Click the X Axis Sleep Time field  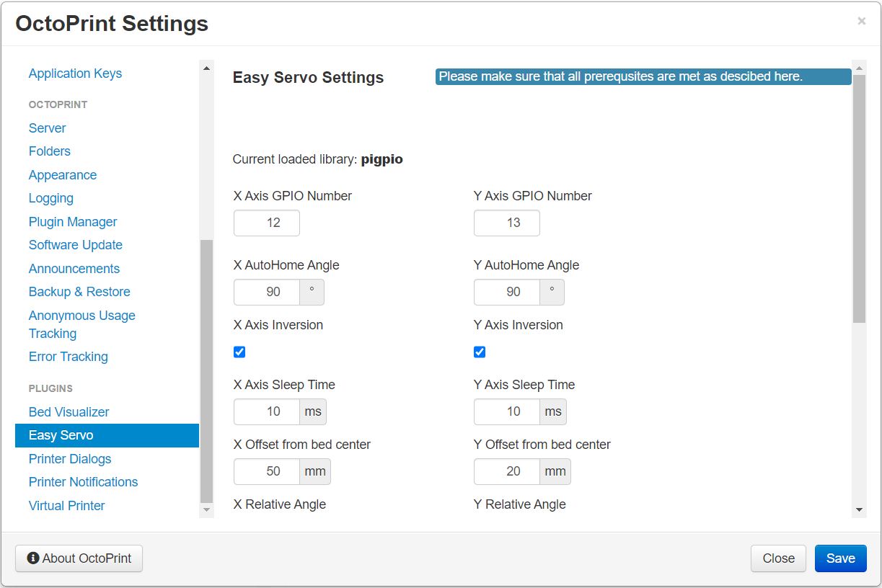click(267, 411)
